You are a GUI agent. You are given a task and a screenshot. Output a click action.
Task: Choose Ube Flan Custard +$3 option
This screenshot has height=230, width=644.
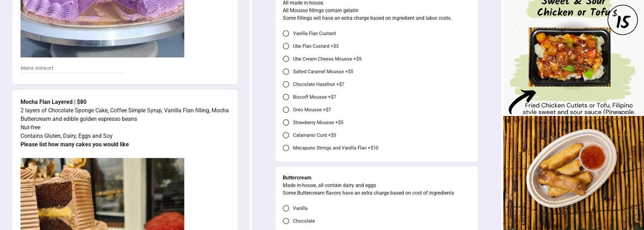(286, 46)
